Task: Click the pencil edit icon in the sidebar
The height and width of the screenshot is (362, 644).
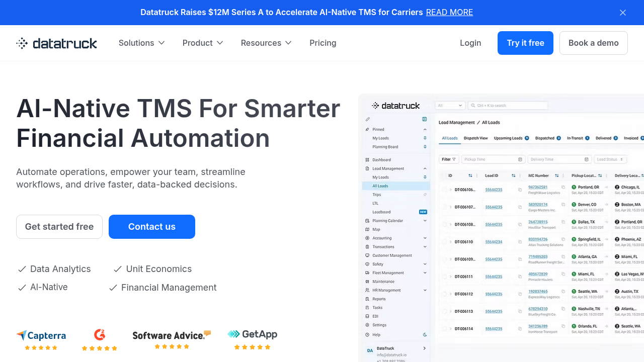Action: coord(368,119)
